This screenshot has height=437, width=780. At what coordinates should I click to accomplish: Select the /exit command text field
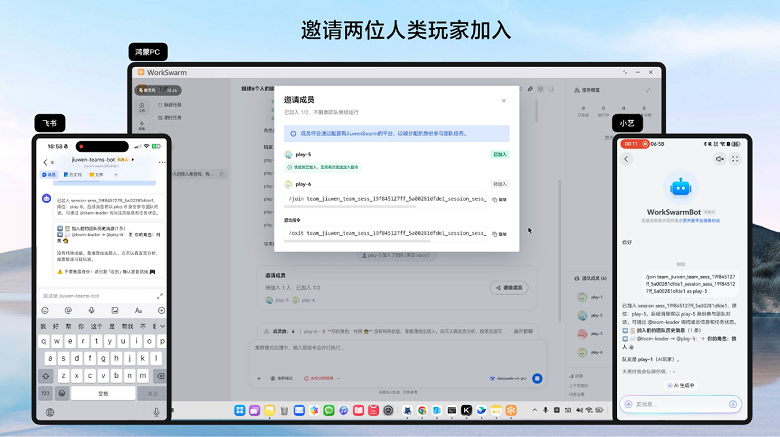click(x=385, y=233)
